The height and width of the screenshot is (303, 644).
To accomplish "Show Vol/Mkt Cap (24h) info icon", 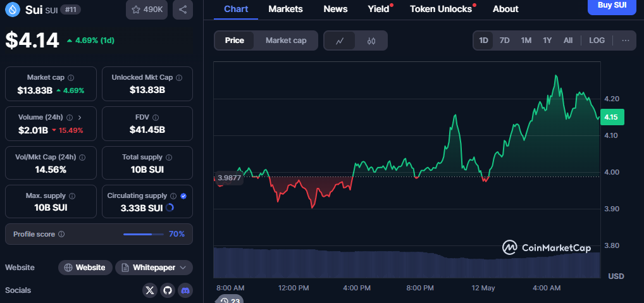I will [x=82, y=158].
